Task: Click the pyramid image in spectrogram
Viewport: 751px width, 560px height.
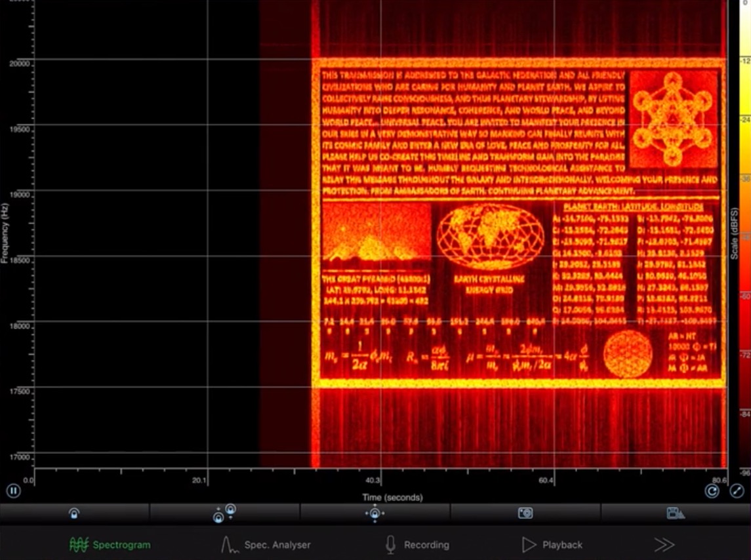Action: pos(376,233)
